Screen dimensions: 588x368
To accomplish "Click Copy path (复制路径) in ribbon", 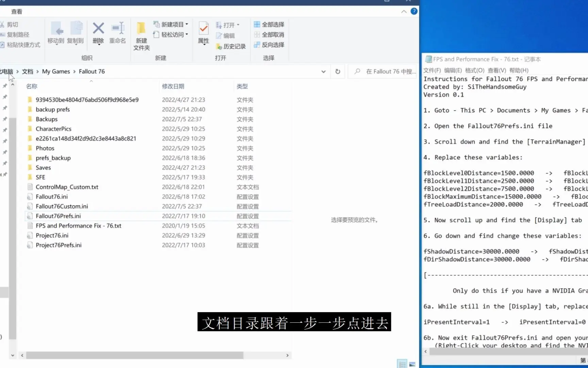I will pos(15,34).
